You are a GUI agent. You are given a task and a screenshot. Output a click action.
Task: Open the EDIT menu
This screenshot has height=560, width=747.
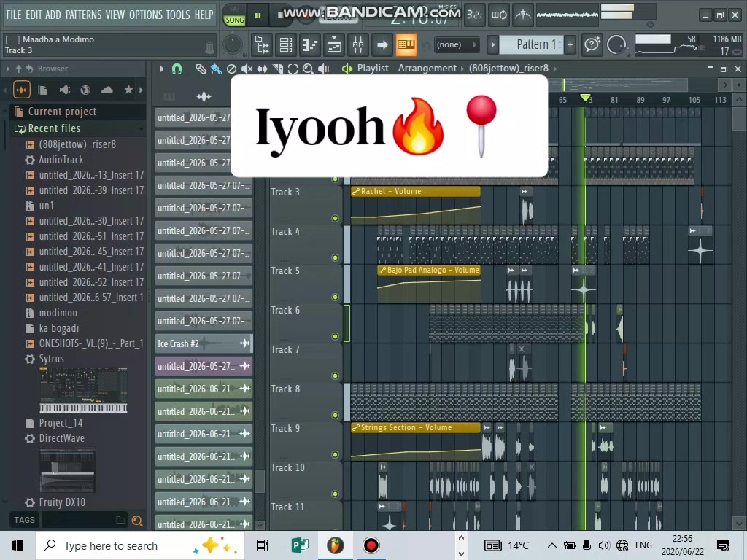pyautogui.click(x=34, y=15)
